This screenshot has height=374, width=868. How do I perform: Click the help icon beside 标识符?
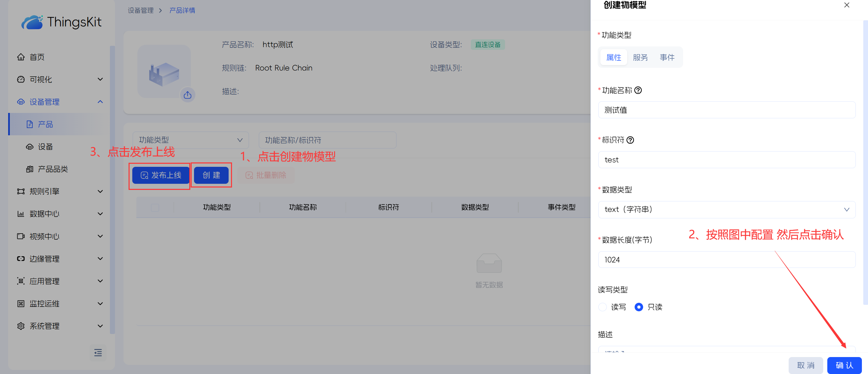[x=630, y=140]
